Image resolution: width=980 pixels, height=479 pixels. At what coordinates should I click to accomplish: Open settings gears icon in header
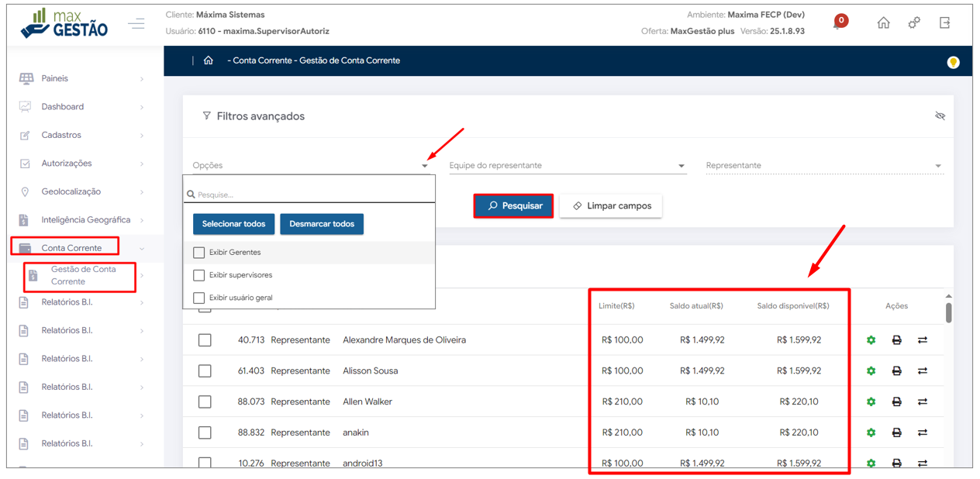tap(914, 22)
